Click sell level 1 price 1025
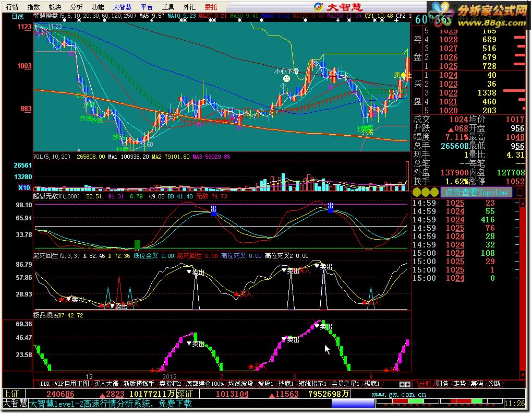Screen dimensions: 532x414 coord(448,66)
